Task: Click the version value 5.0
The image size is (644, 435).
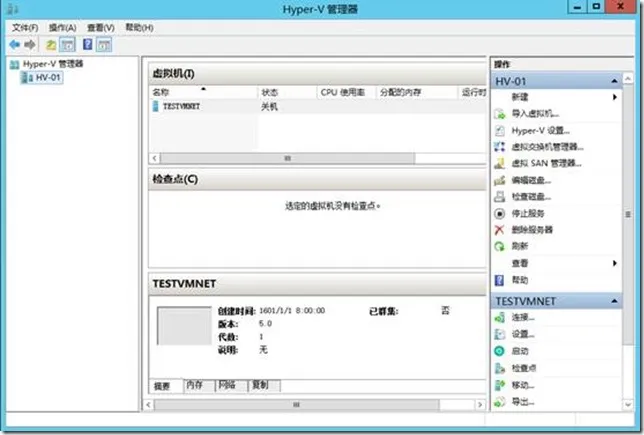Action: (265, 324)
